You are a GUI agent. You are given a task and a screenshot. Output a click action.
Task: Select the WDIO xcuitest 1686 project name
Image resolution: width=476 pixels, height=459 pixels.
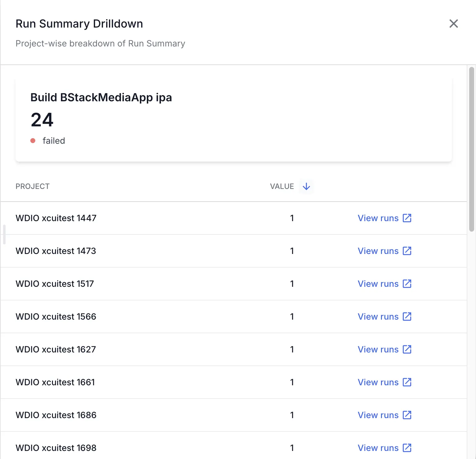[56, 415]
